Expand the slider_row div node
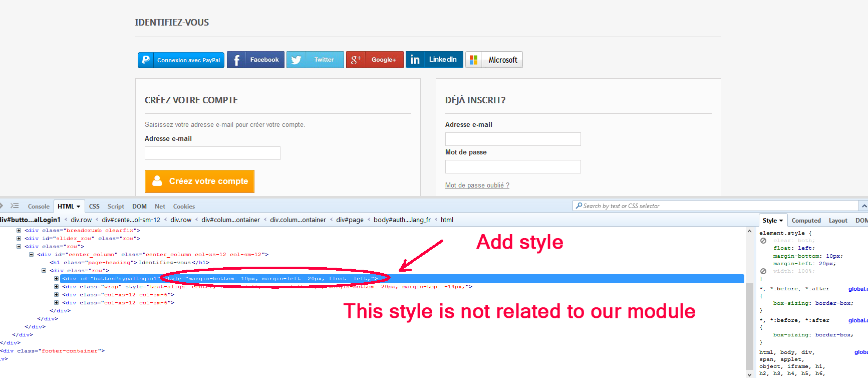 point(19,239)
